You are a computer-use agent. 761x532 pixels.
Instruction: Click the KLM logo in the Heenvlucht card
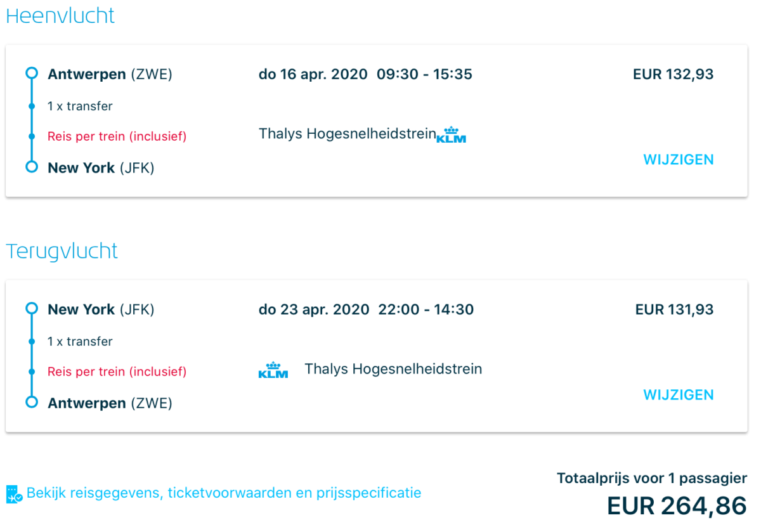[x=452, y=135]
